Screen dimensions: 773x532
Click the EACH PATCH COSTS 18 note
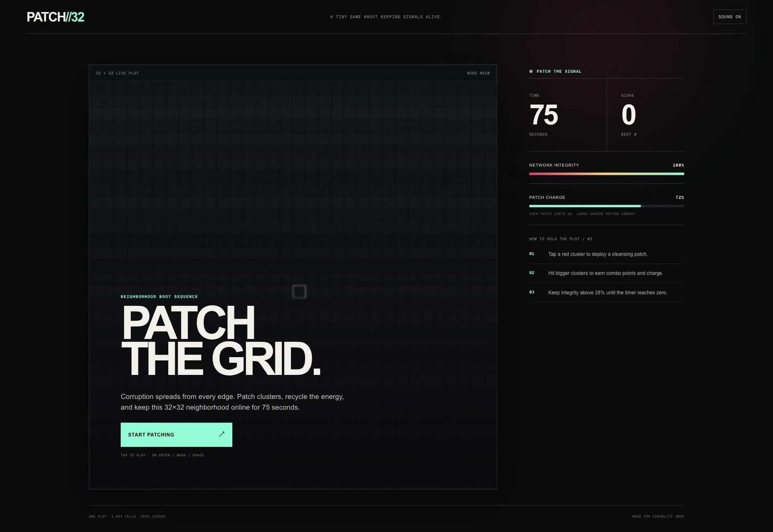pyautogui.click(x=583, y=214)
